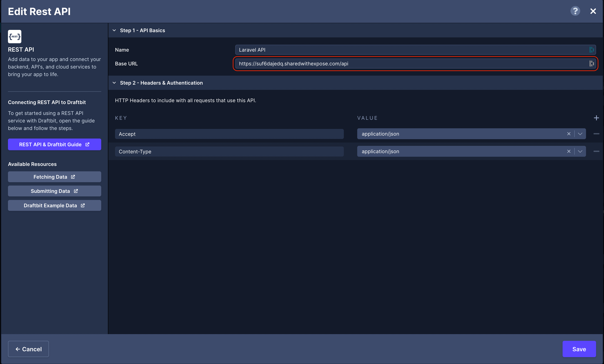This screenshot has width=604, height=364.
Task: Click the 'KEY' column header
Action: (x=121, y=118)
